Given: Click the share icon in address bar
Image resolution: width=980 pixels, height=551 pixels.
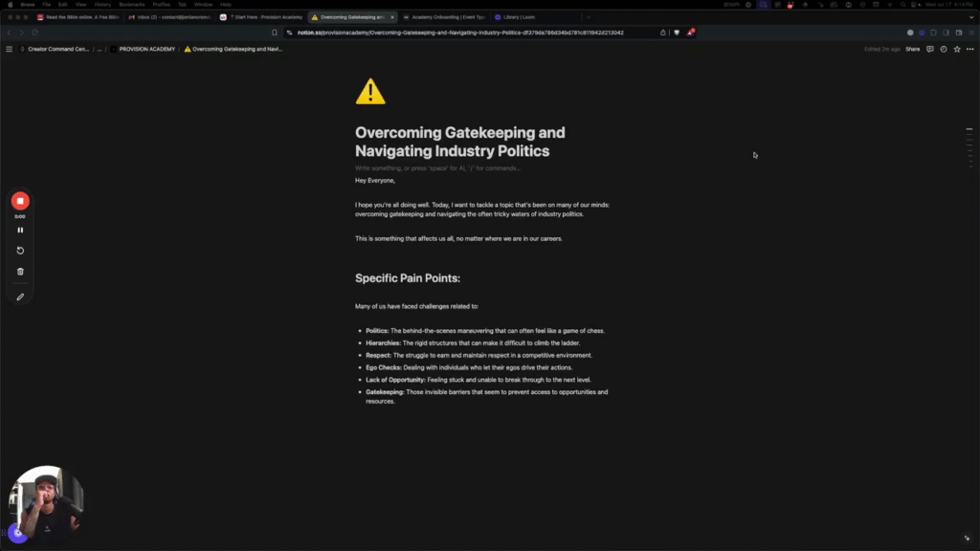Looking at the screenshot, I should point(662,33).
